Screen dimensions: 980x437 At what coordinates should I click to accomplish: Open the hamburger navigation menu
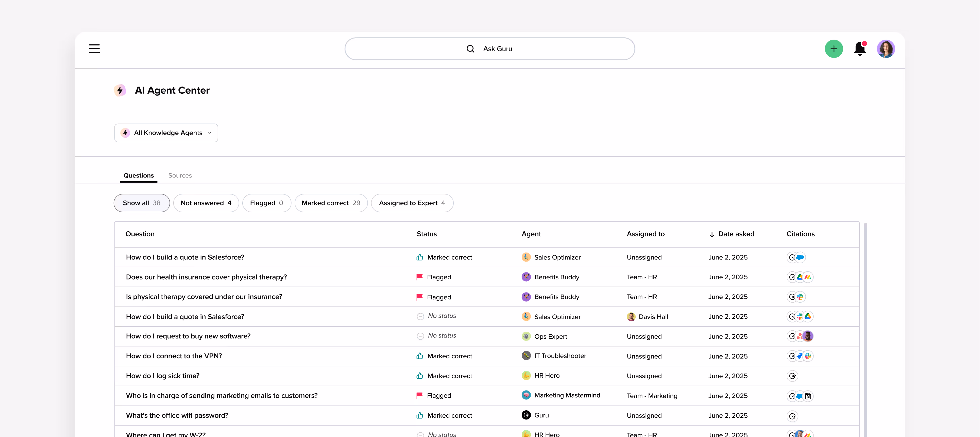click(x=94, y=49)
